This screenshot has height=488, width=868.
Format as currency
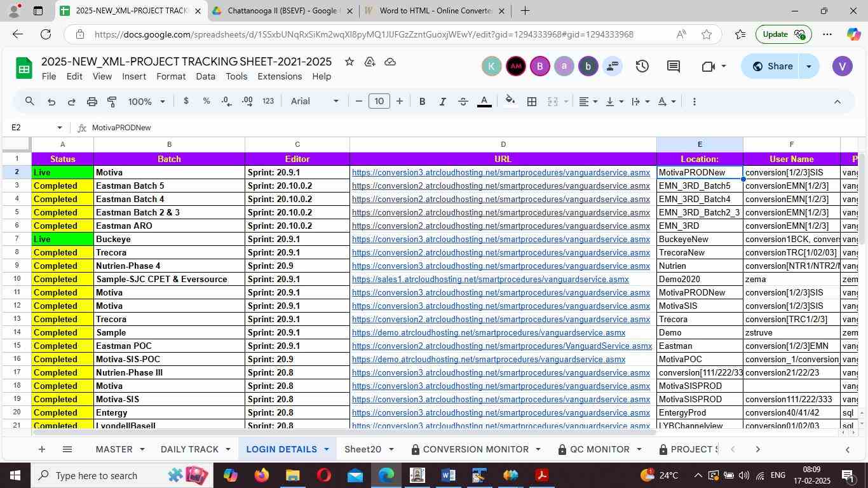(186, 102)
